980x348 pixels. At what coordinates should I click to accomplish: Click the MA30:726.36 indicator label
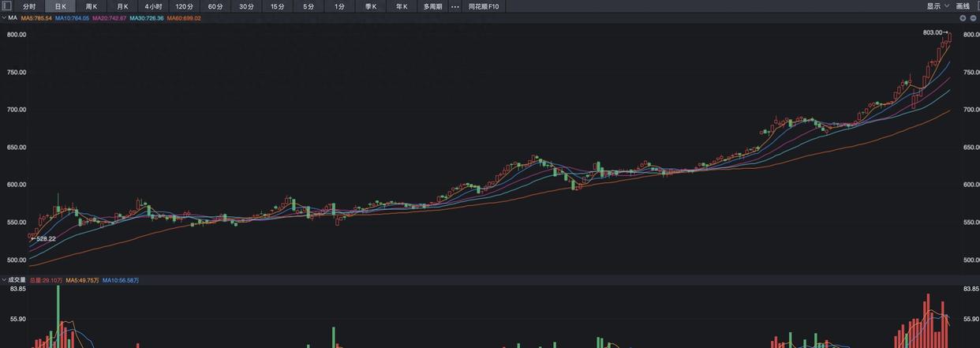tap(146, 18)
